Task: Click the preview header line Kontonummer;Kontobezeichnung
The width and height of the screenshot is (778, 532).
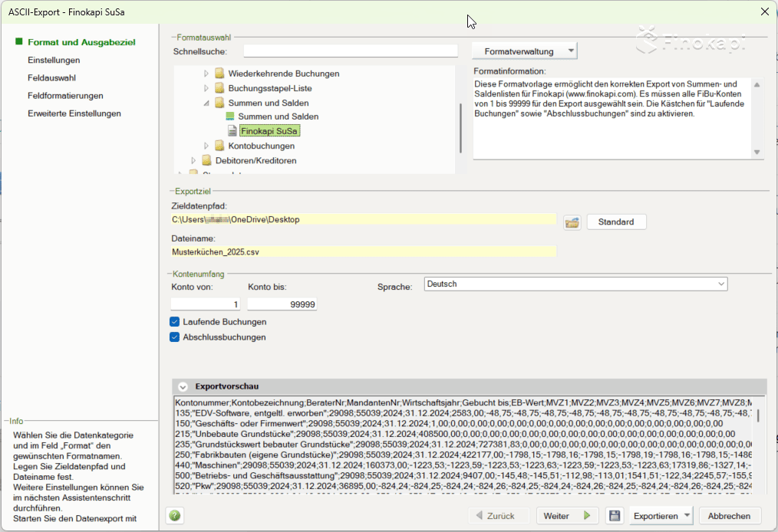Action: [x=463, y=402]
